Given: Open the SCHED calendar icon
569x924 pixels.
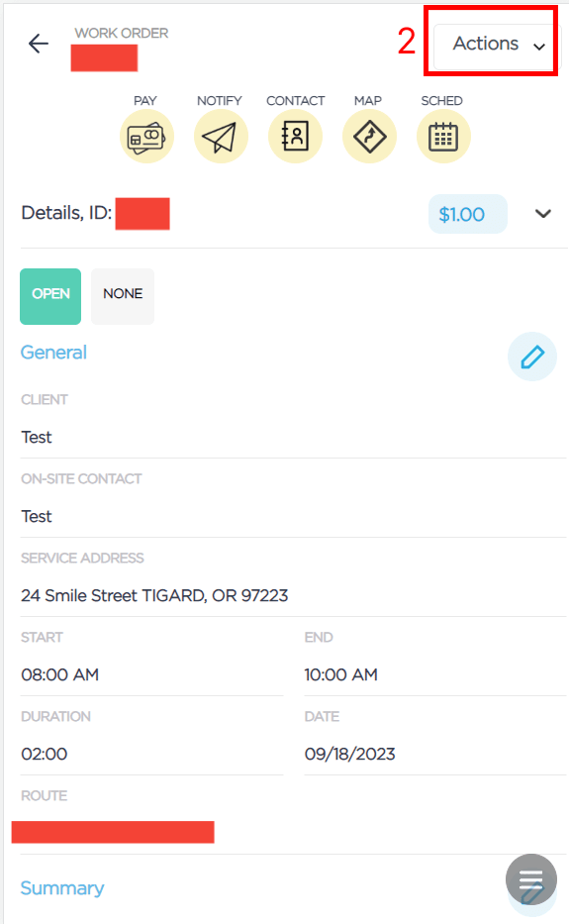Looking at the screenshot, I should (443, 137).
